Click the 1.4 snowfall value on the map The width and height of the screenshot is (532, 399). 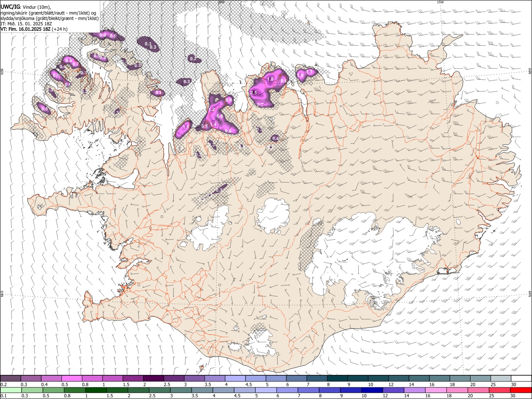pyautogui.click(x=214, y=124)
